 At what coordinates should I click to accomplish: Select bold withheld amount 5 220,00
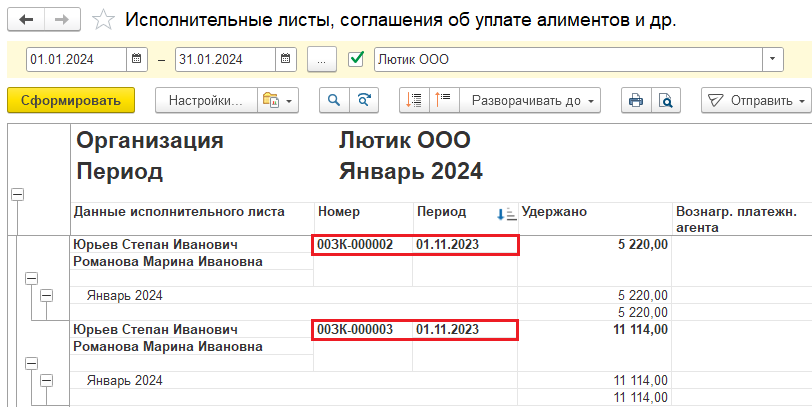pos(643,244)
